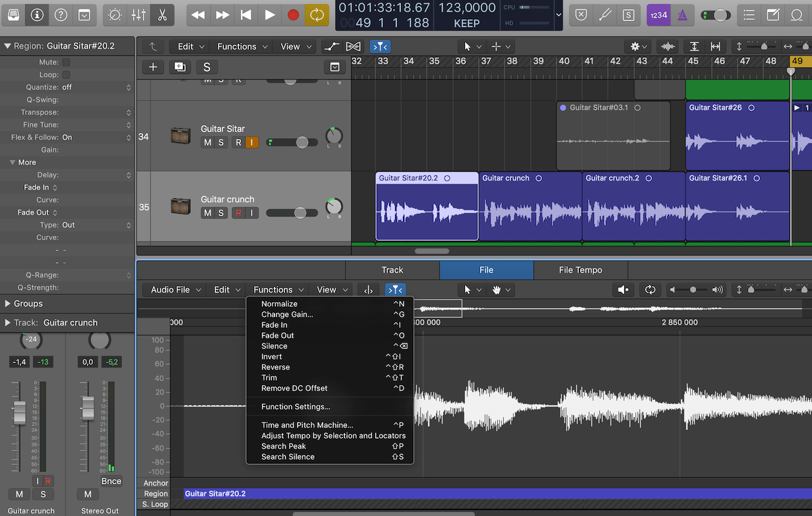
Task: Open the Mixer with the faders icon
Action: [139, 14]
